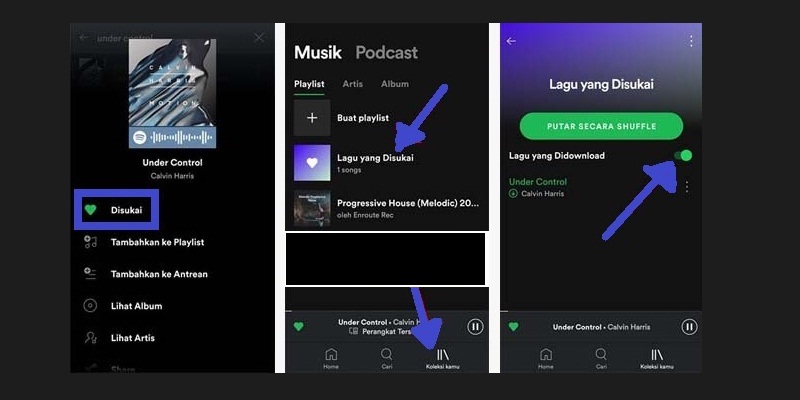Toggle the Lagu yang Didownload switch

[x=683, y=156]
